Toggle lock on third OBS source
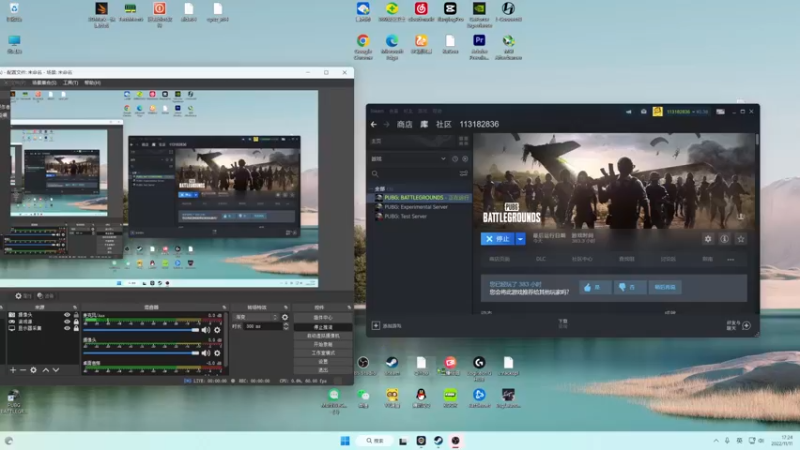Viewport: 800px width, 450px height. (x=76, y=329)
